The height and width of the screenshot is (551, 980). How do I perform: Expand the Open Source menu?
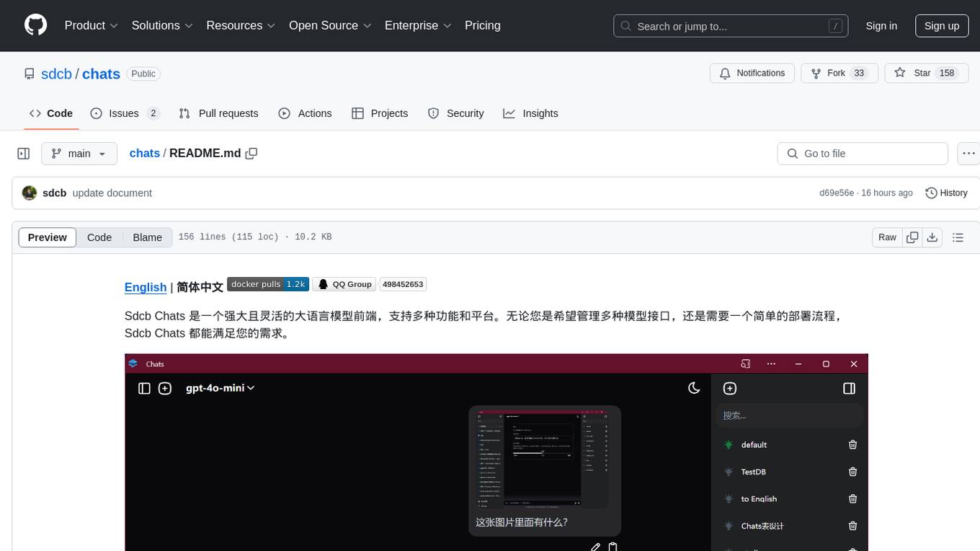pos(330,25)
